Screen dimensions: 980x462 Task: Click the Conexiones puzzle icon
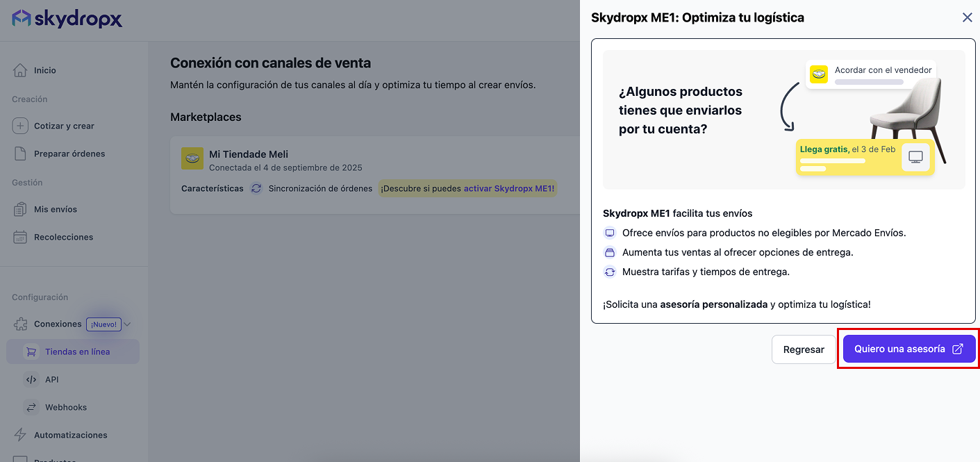pyautogui.click(x=20, y=324)
